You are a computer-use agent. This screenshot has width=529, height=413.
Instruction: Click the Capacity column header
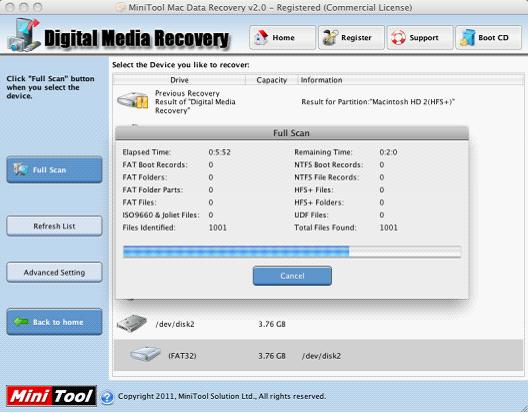click(271, 80)
